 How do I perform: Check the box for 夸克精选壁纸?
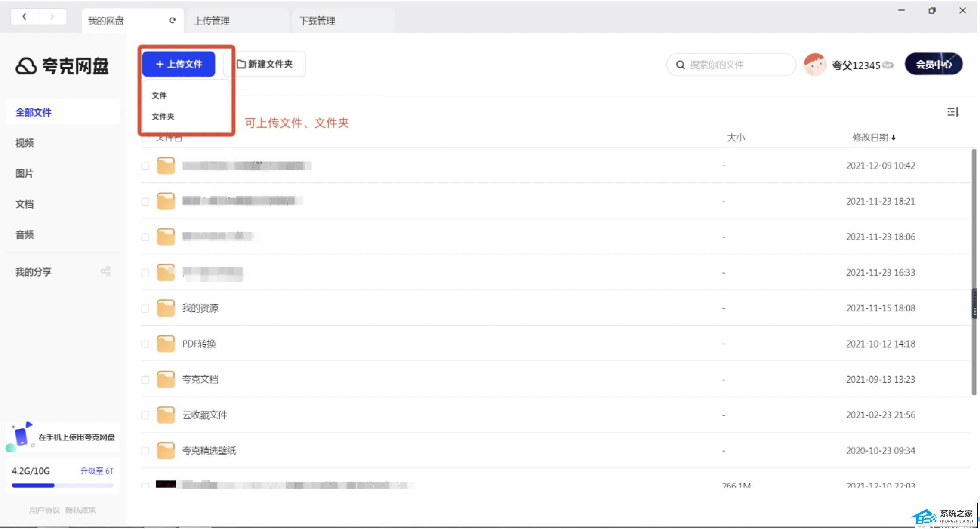click(145, 451)
